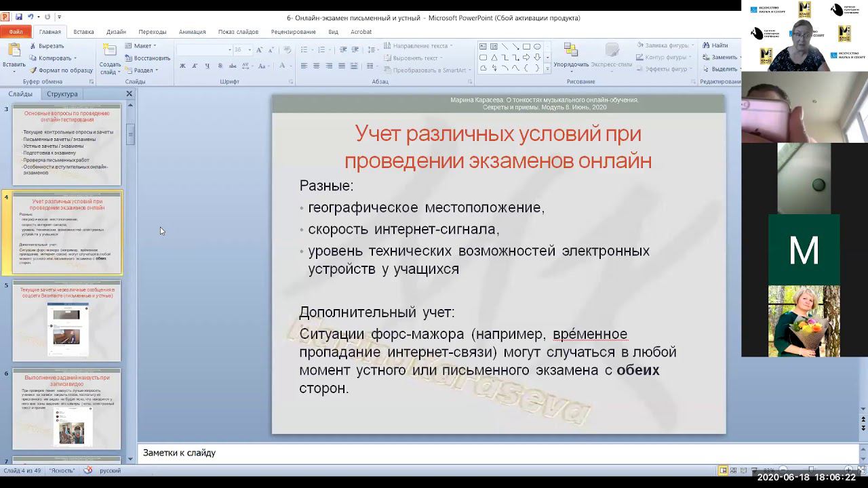
Task: Select the straight line shape
Action: (505, 47)
